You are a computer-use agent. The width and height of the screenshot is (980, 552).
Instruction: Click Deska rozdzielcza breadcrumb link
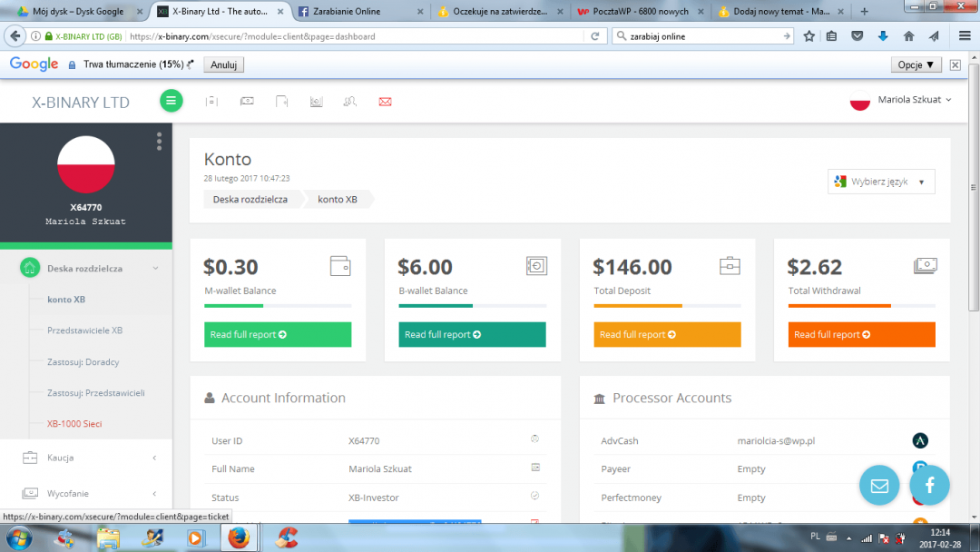pyautogui.click(x=250, y=199)
